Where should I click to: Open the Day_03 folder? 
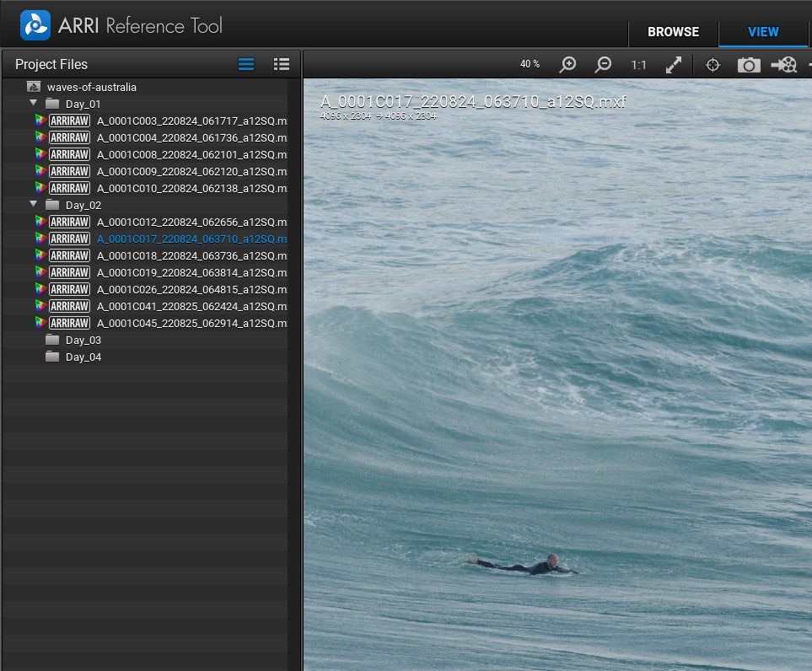[x=83, y=340]
